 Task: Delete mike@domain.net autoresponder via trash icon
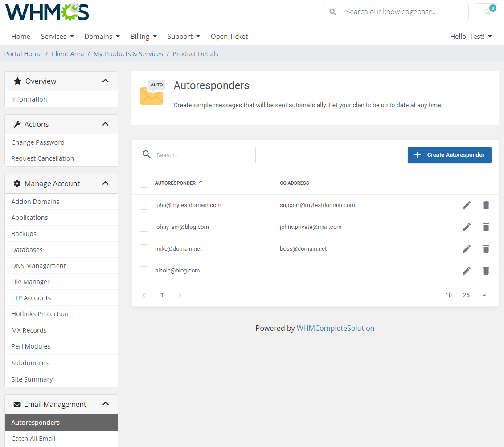(x=486, y=248)
